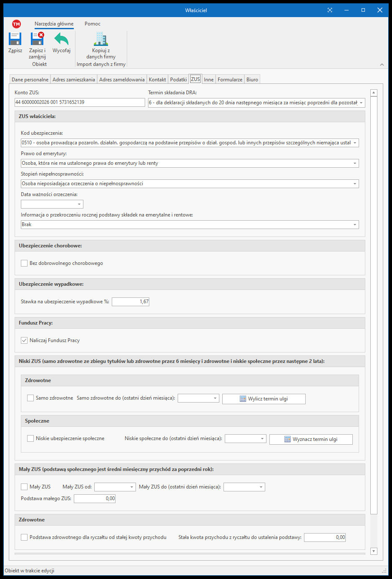
Task: Click the Wycofaj undo arrow icon
Action: click(61, 39)
